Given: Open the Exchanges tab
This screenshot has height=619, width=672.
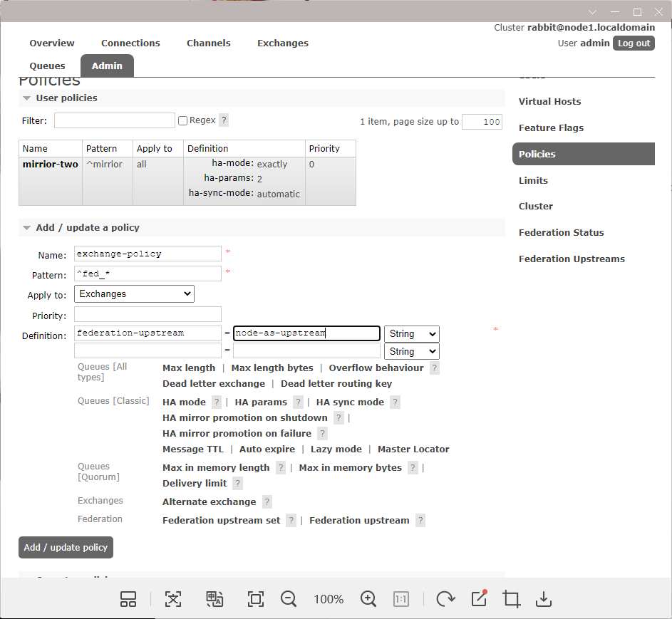Looking at the screenshot, I should (283, 43).
